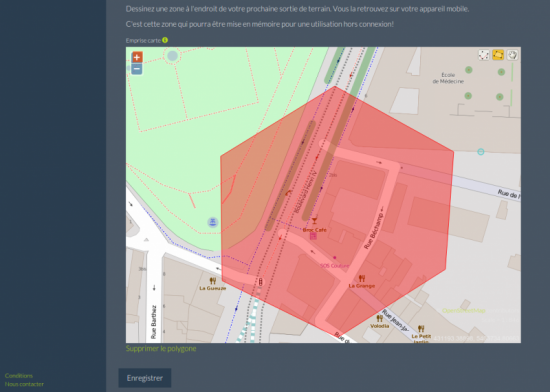Click the La Grange restaurant icon
550x392 pixels.
tap(362, 278)
